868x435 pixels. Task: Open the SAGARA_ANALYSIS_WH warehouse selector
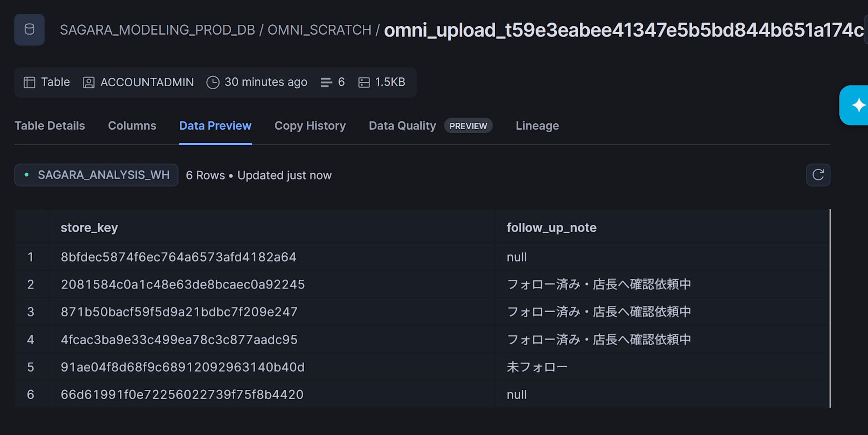[96, 175]
